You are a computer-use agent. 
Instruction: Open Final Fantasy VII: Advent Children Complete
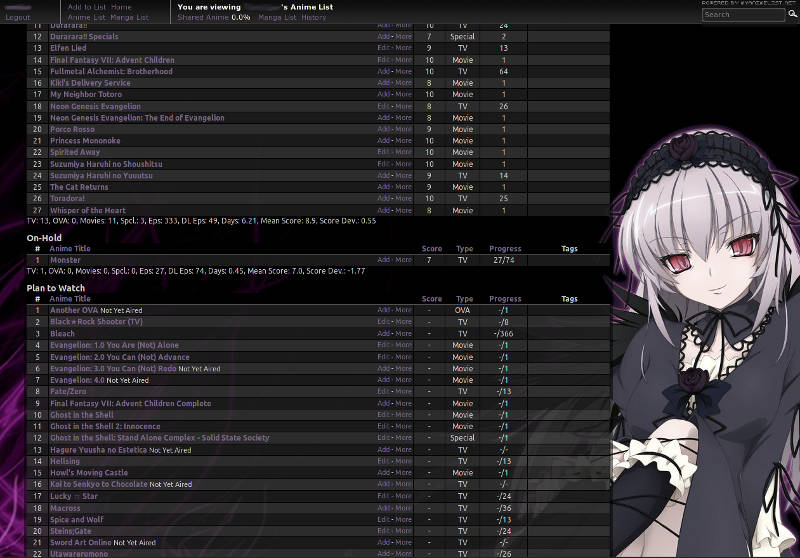click(131, 403)
